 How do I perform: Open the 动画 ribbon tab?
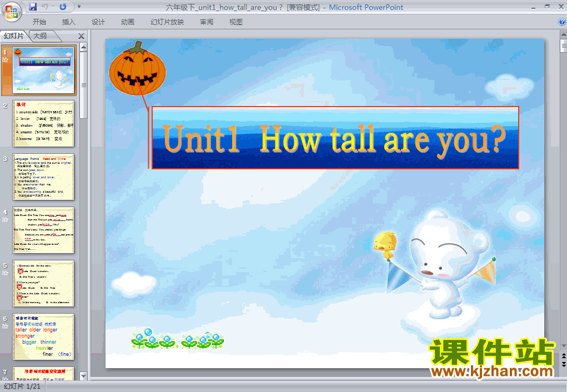(128, 22)
